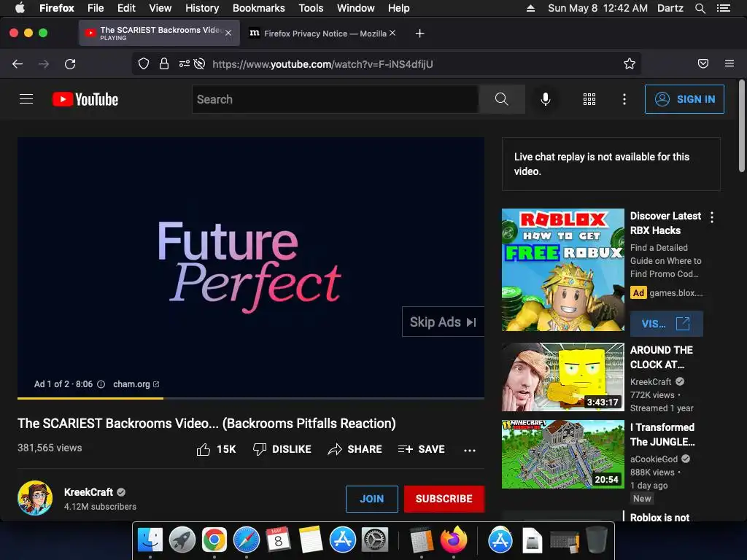
Task: Open Control Center list icon in menu bar
Action: click(724, 8)
